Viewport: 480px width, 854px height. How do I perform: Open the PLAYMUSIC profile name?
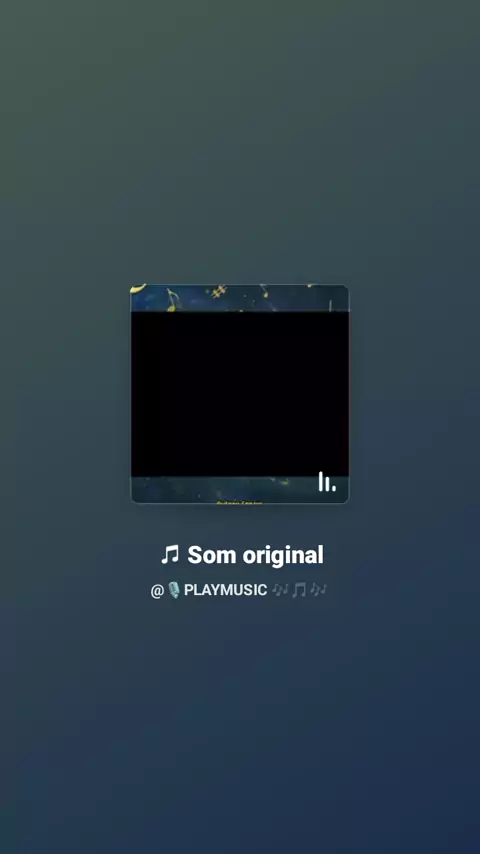coord(226,590)
